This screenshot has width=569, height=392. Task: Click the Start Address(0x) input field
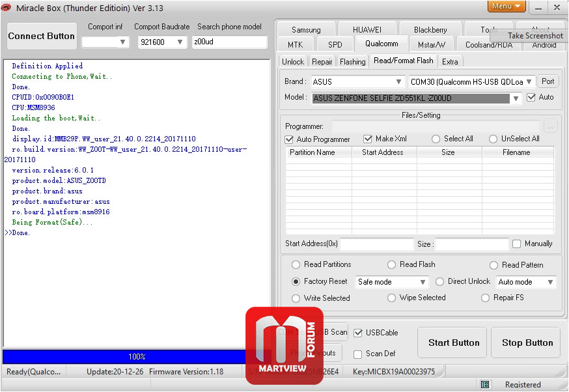[x=377, y=244]
